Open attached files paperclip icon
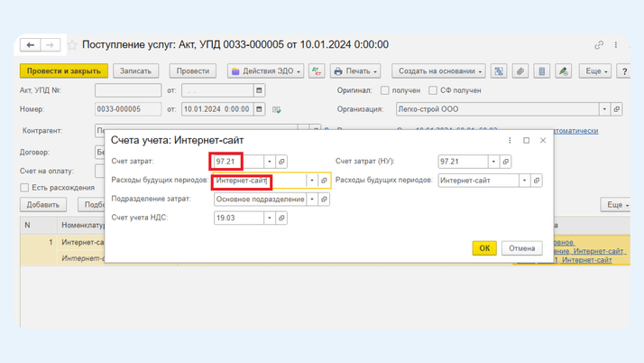 pyautogui.click(x=520, y=71)
